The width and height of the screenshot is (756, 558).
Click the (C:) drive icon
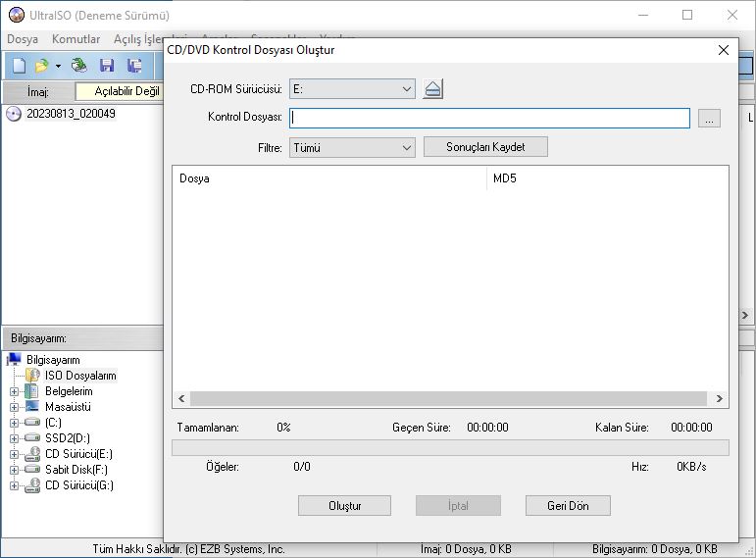(x=31, y=423)
